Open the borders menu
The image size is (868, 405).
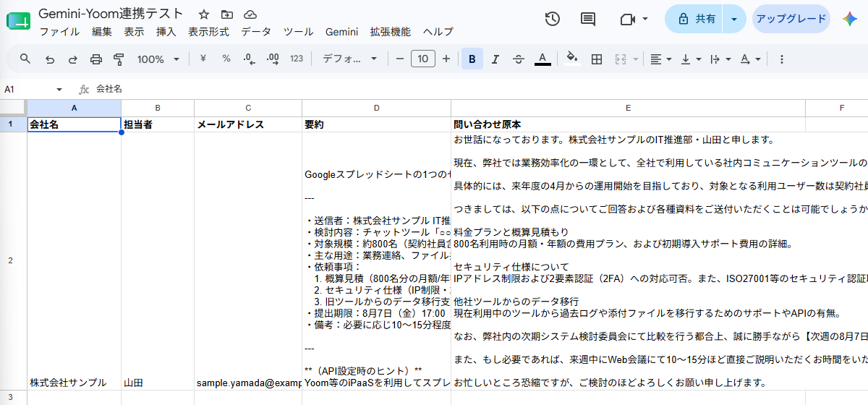point(597,59)
